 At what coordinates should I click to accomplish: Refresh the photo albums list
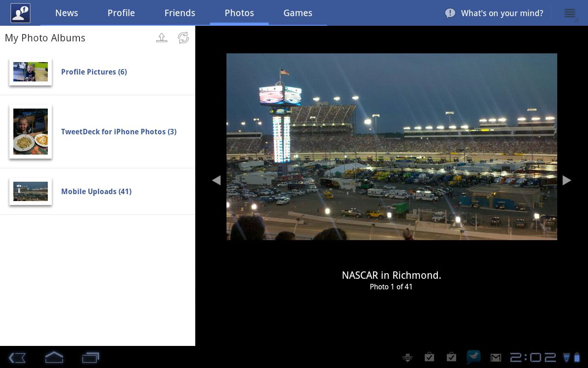pos(183,38)
